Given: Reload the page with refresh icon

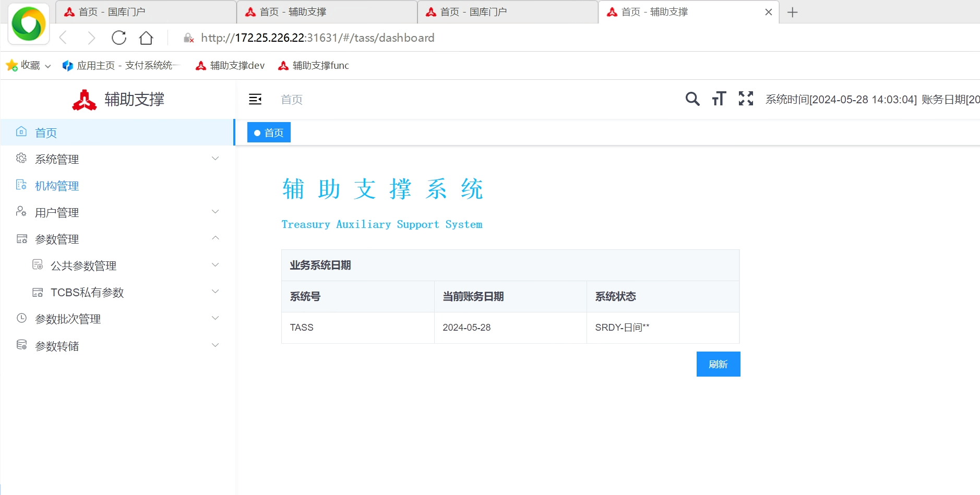Looking at the screenshot, I should (119, 38).
